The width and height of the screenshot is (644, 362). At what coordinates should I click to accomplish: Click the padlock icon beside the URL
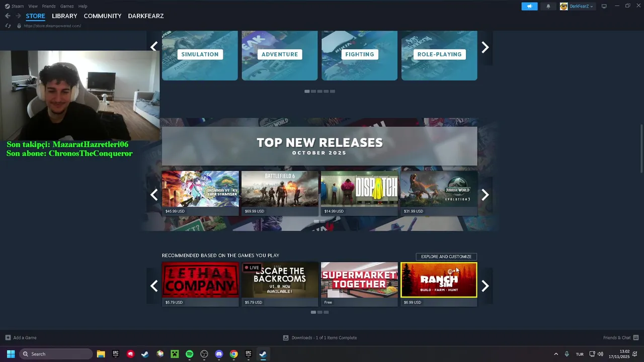point(19,26)
